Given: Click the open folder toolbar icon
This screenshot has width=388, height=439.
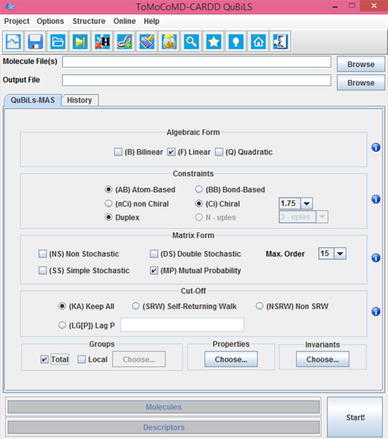Looking at the screenshot, I should pos(58,42).
